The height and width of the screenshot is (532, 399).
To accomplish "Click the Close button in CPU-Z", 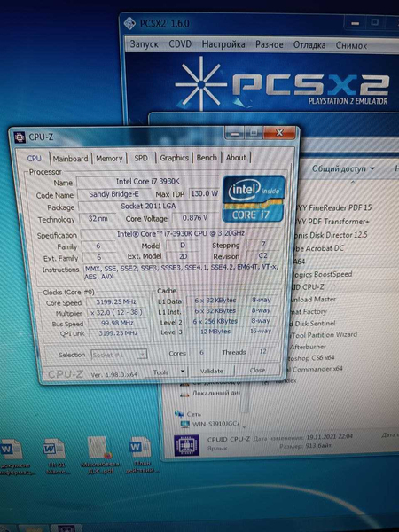I will pyautogui.click(x=257, y=370).
